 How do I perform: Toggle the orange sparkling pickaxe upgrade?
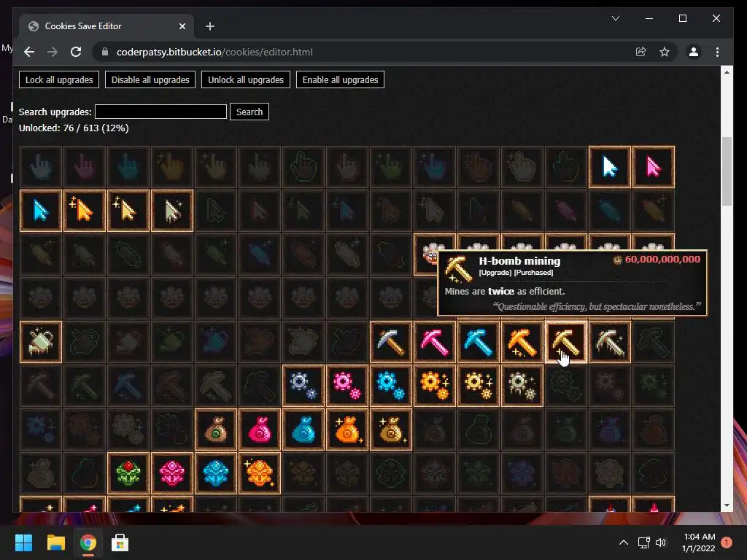tap(522, 342)
